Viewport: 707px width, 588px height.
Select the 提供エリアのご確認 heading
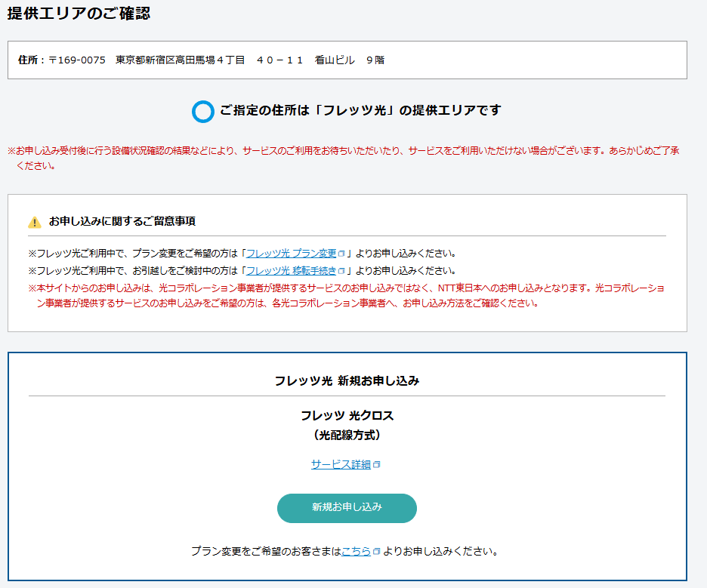pyautogui.click(x=79, y=13)
